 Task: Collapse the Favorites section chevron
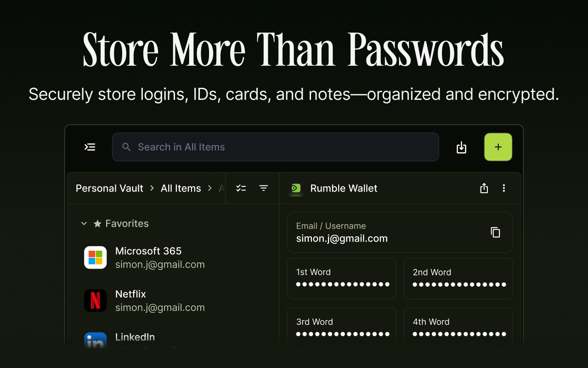click(84, 224)
